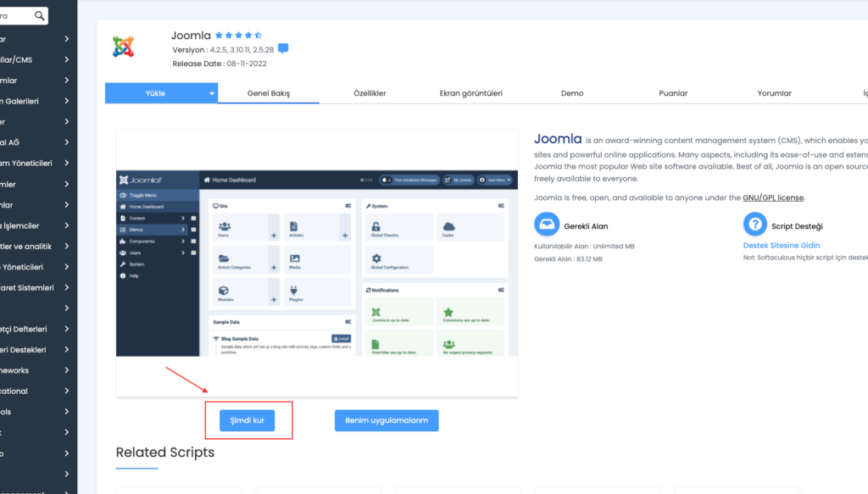Screen dimensions: 868x494
Task: Click the Benim uygulamalarım button
Action: tap(387, 420)
